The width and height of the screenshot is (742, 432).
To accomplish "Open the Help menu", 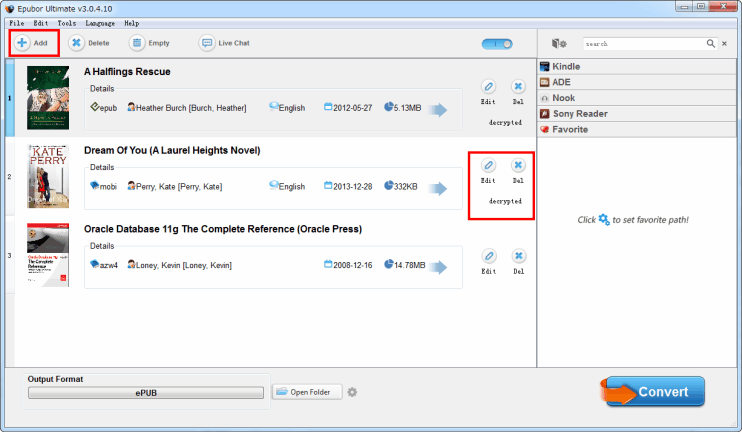I will point(132,23).
